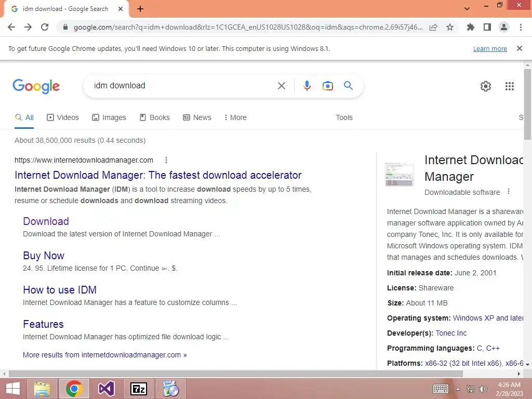Open Google quick settings gear

coord(486,86)
